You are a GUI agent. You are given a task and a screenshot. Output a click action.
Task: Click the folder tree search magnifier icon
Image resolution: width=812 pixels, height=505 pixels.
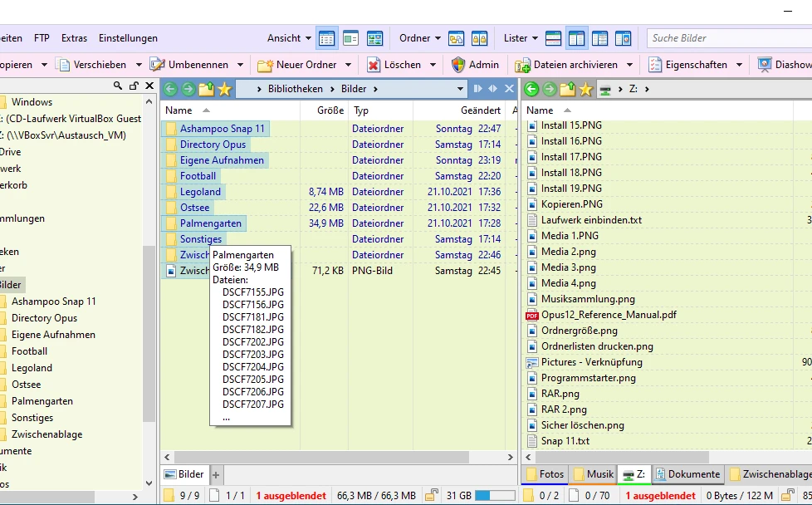coord(119,86)
